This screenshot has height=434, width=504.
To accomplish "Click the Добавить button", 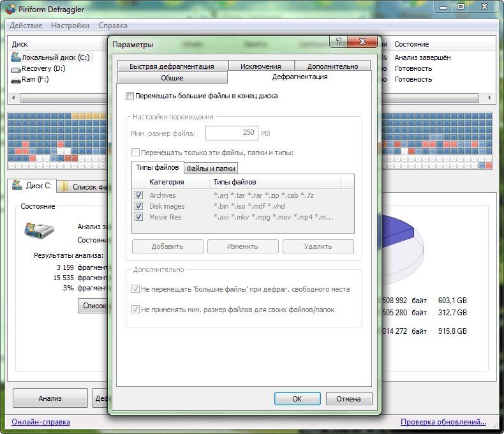I will tap(167, 246).
